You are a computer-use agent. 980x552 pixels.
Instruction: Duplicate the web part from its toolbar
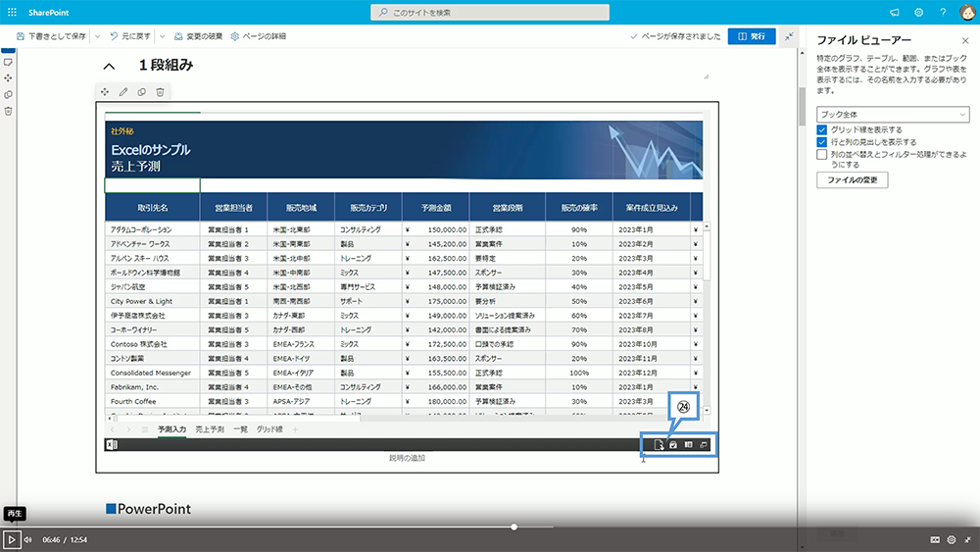[141, 92]
